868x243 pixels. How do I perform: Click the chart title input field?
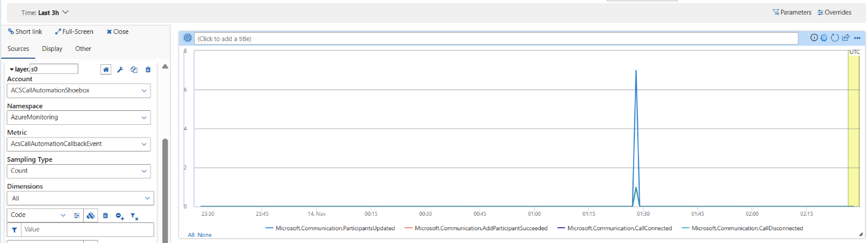click(x=495, y=38)
